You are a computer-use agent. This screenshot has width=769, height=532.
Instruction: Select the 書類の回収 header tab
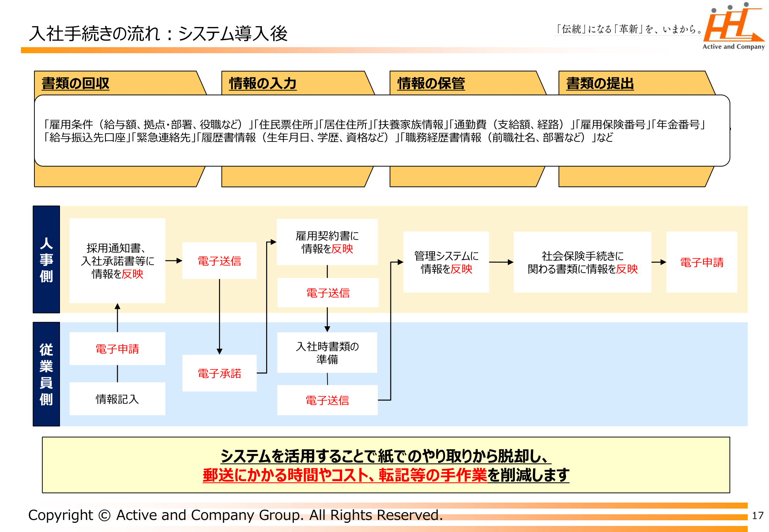click(76, 83)
